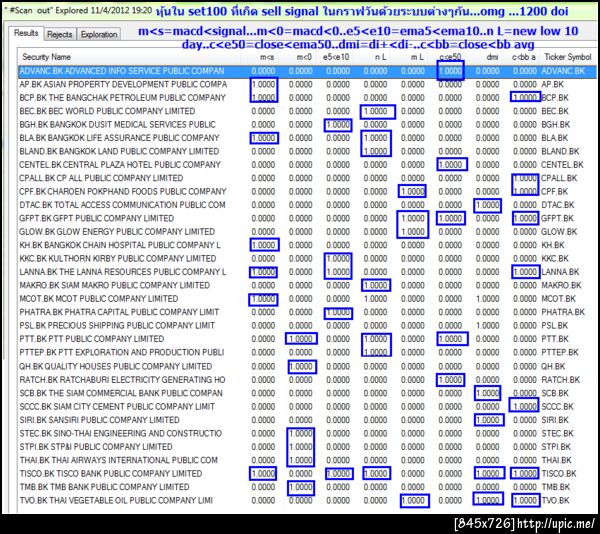
Task: Click the e5<e10 column header
Action: pyautogui.click(x=336, y=57)
